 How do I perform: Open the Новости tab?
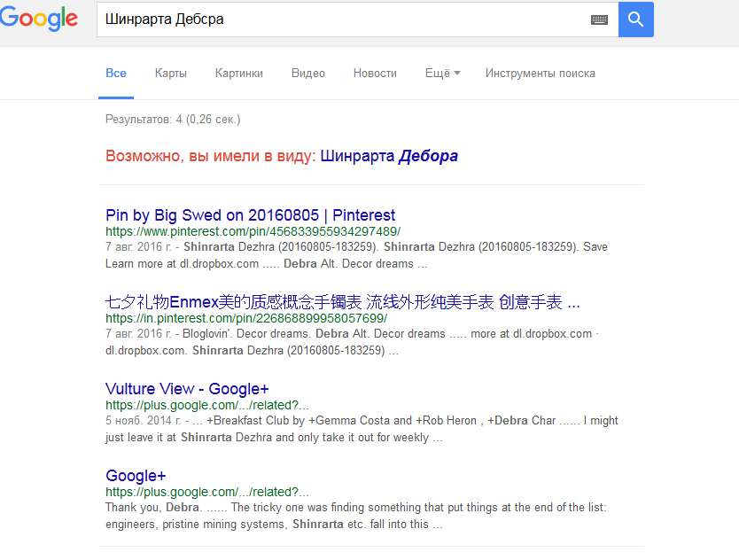pyautogui.click(x=375, y=74)
